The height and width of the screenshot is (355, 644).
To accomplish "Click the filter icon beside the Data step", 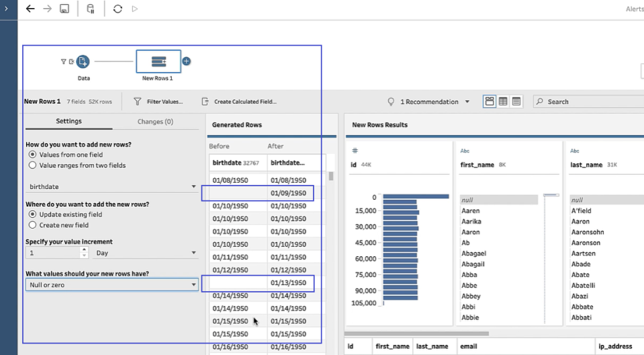I will pyautogui.click(x=64, y=62).
